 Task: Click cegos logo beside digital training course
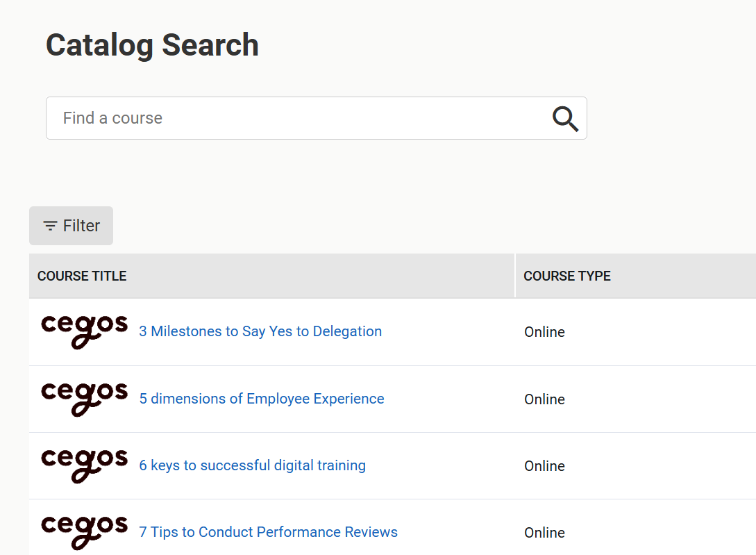pos(84,465)
